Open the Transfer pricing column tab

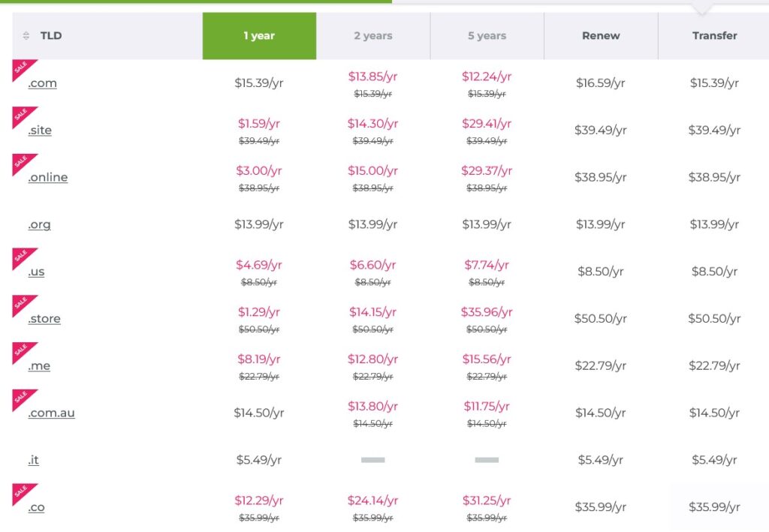click(714, 36)
